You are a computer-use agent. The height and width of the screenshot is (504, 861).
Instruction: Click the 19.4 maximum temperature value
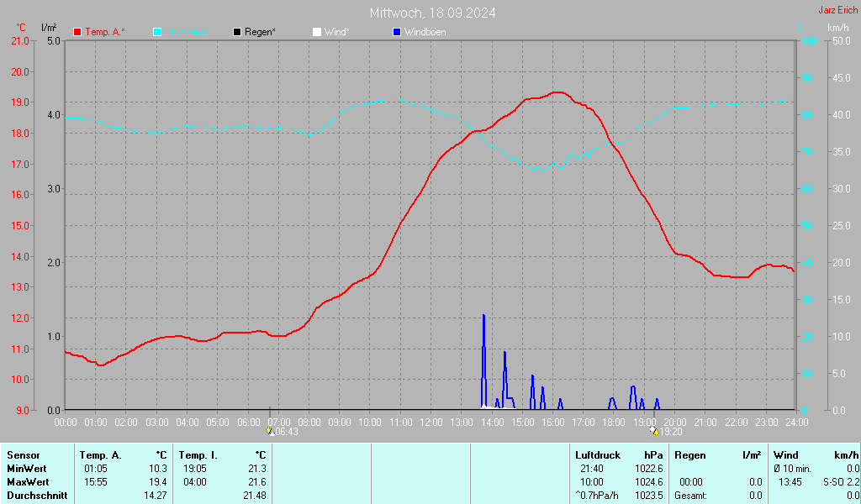pos(157,482)
